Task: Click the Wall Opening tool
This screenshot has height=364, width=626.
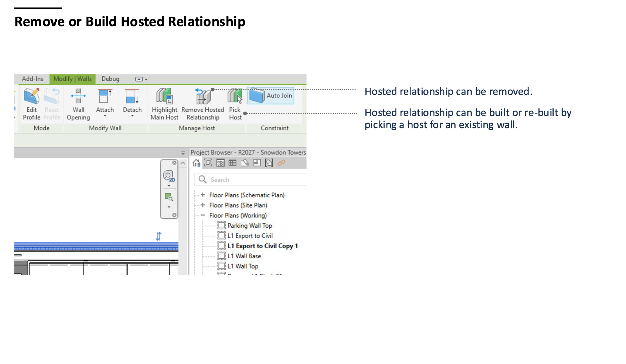Action: click(x=78, y=104)
